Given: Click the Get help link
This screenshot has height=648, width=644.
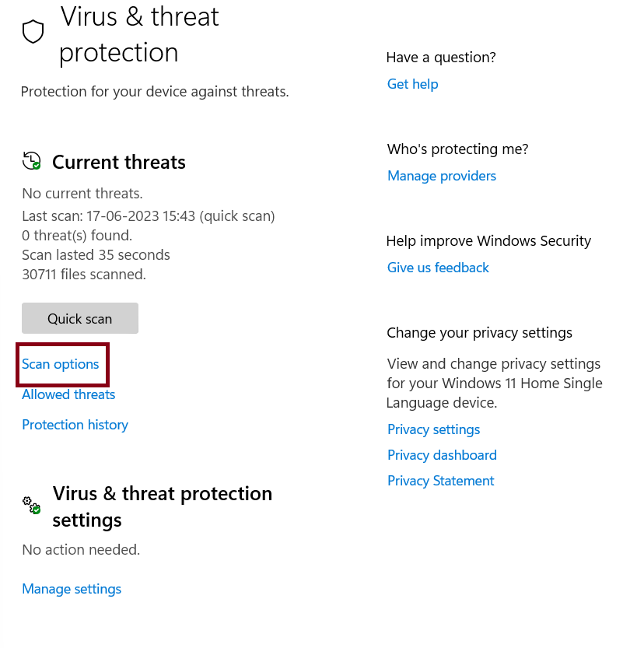Looking at the screenshot, I should [x=412, y=84].
